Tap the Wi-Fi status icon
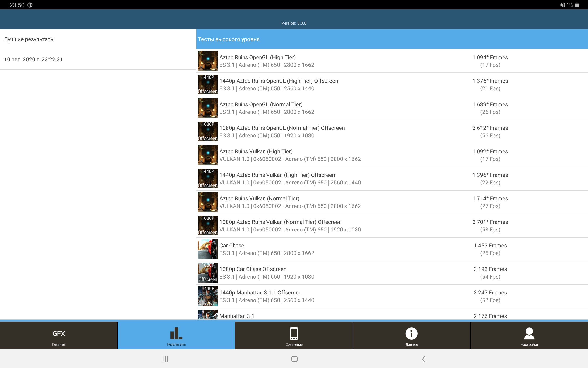 point(570,5)
